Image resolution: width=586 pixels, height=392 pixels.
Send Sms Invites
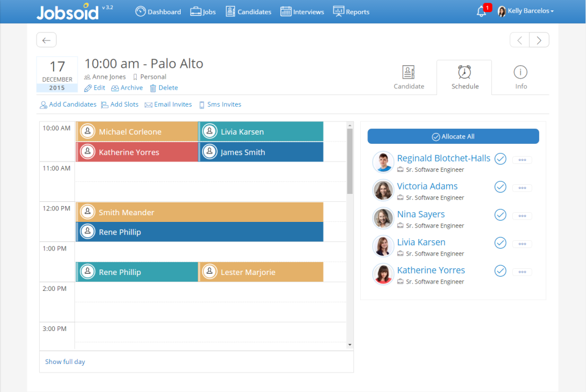coord(220,104)
